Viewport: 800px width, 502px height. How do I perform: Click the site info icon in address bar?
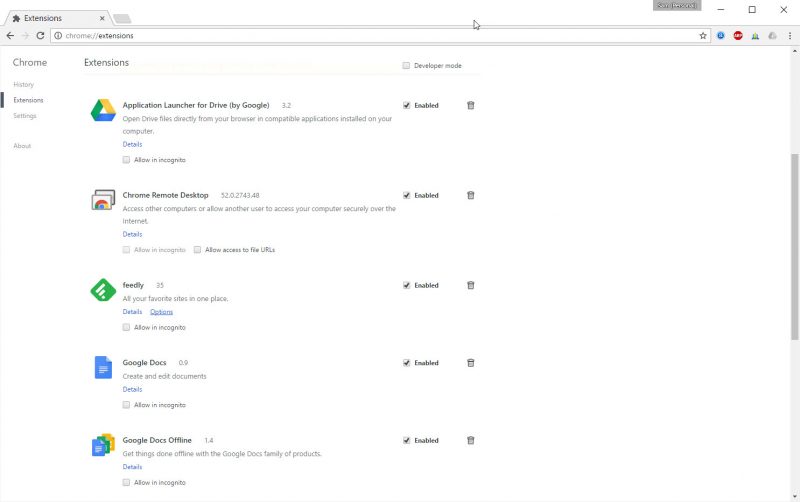click(x=58, y=36)
